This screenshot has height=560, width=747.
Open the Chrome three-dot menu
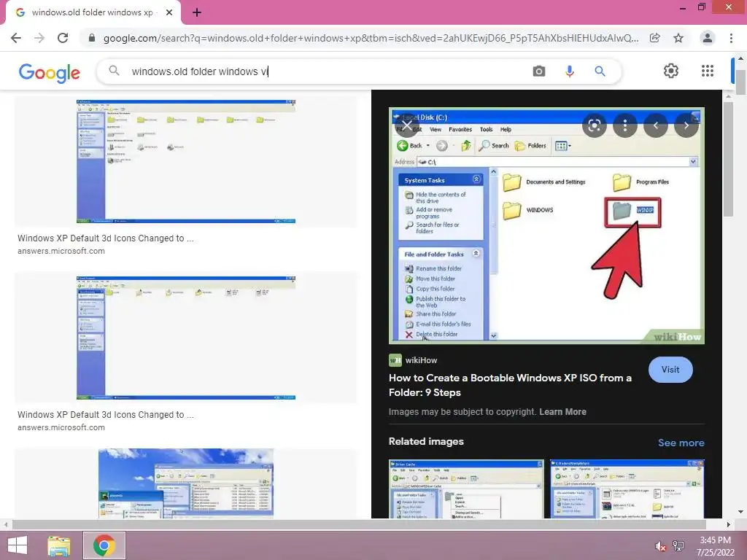click(731, 38)
